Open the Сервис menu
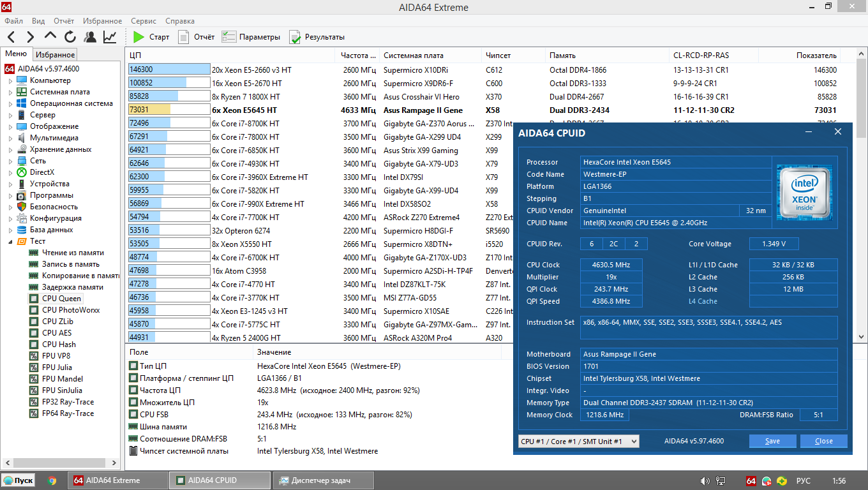 tap(144, 21)
